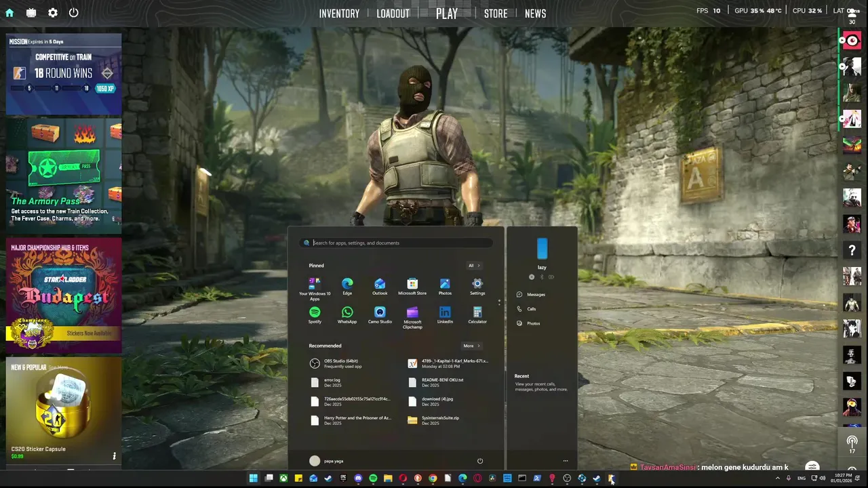Select the PLAY tab
Screen dimensions: 868x488
(447, 14)
